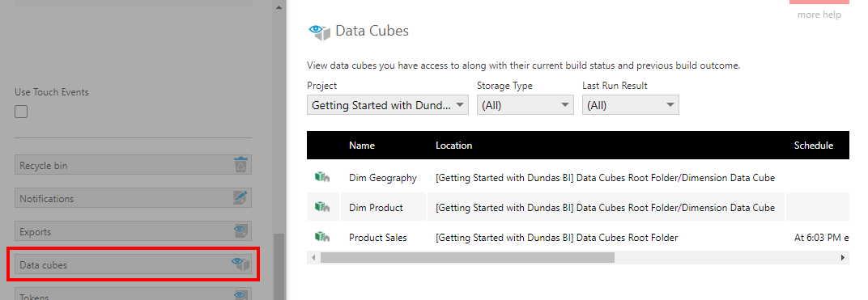Click the left panel scrollbar up arrow
This screenshot has height=300, width=868.
tap(279, 7)
